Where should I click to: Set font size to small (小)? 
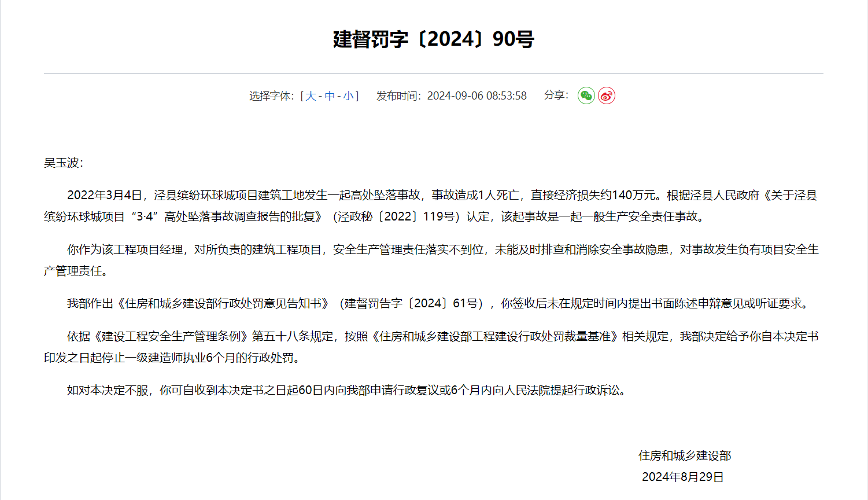[x=348, y=96]
